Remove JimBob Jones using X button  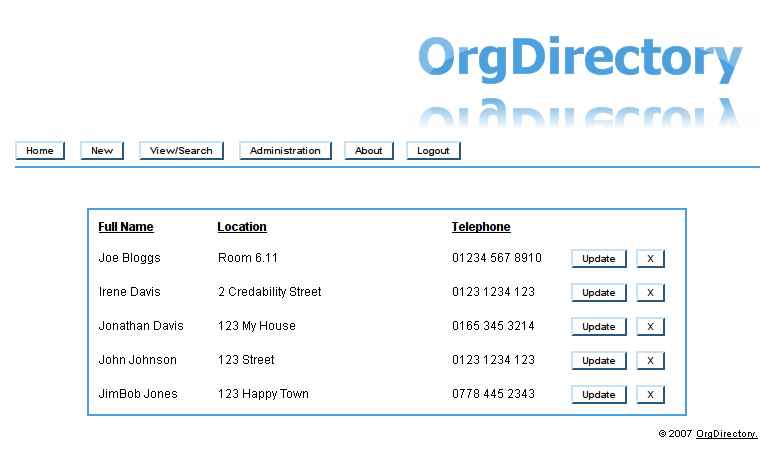click(x=650, y=395)
